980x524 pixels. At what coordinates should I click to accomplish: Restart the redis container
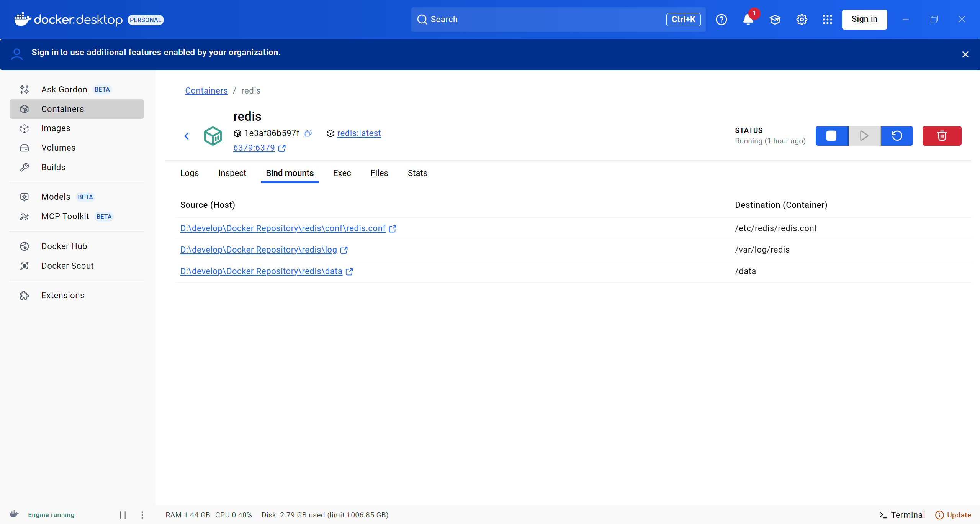pos(897,136)
